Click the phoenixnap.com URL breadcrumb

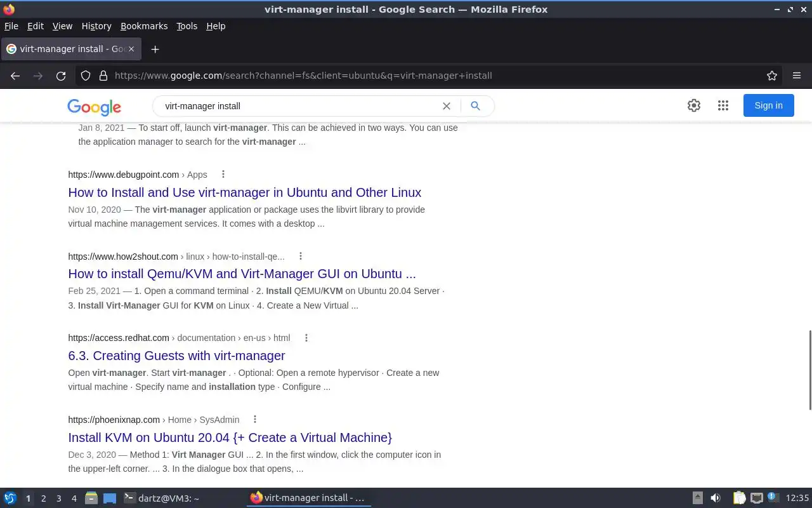point(154,420)
